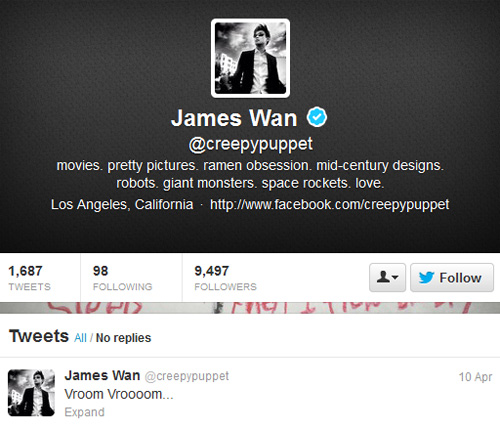Image resolution: width=500 pixels, height=430 pixels.
Task: Click the blue verified badge icon
Action: 317,117
